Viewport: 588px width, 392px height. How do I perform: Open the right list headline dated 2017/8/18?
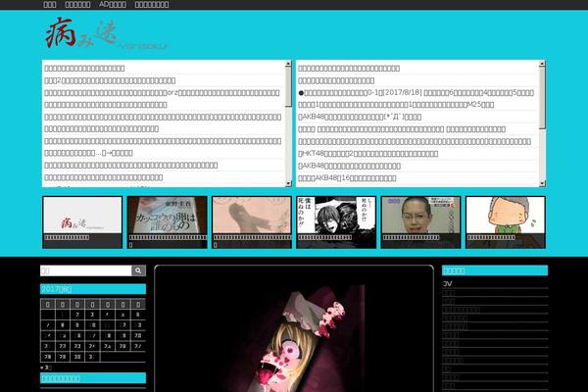click(416, 93)
